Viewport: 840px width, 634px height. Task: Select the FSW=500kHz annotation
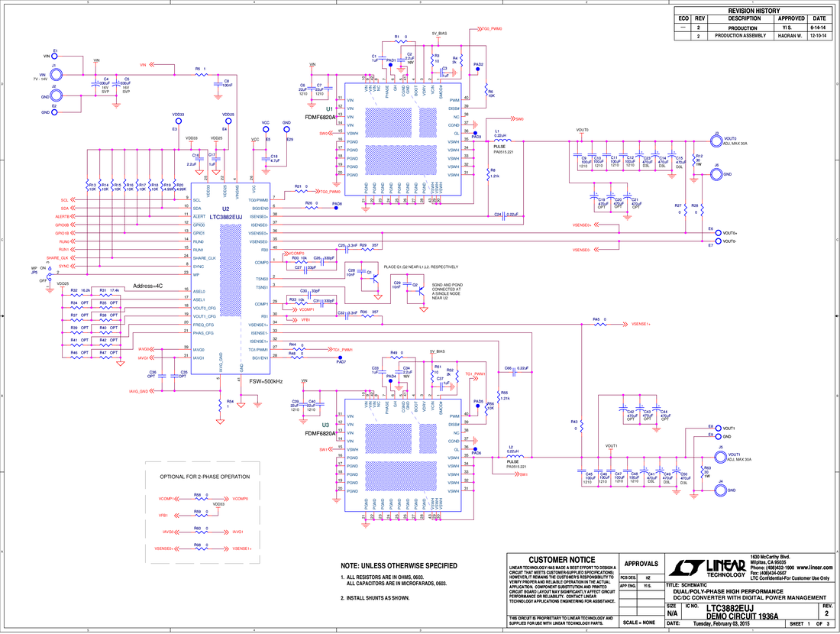coord(267,382)
